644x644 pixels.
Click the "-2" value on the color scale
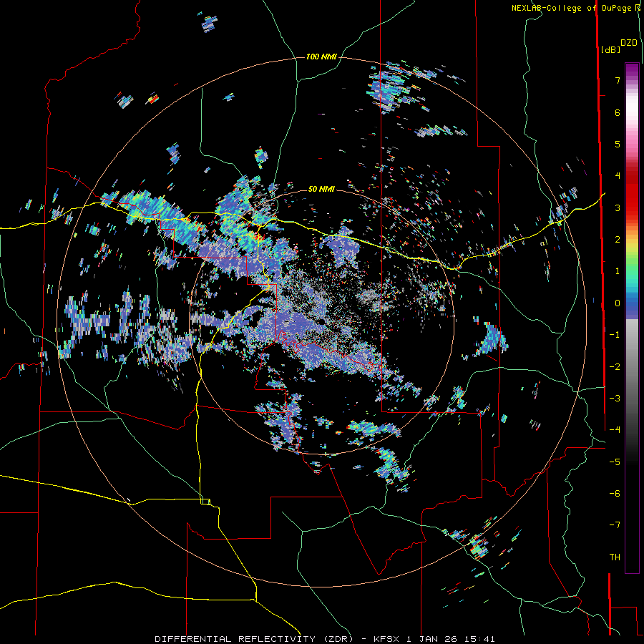point(615,366)
